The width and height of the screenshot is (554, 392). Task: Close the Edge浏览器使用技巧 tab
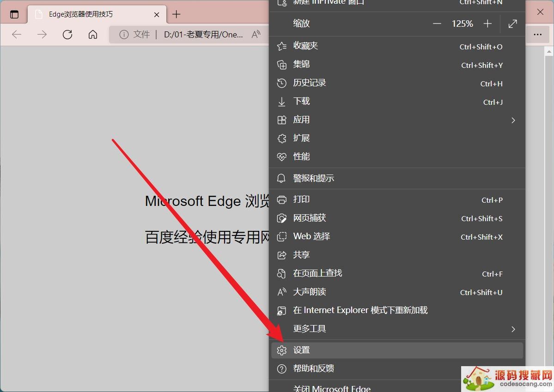(x=157, y=14)
